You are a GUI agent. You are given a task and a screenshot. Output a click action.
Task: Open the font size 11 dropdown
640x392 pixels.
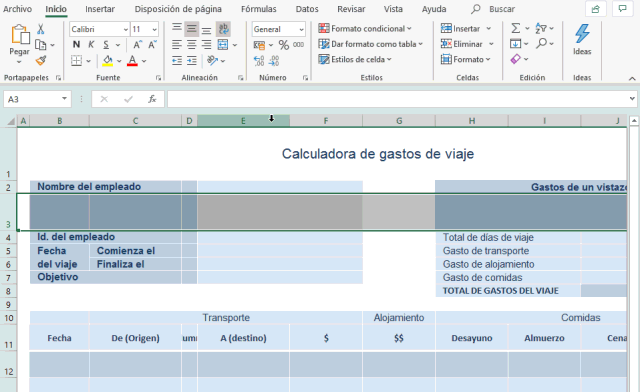(154, 29)
